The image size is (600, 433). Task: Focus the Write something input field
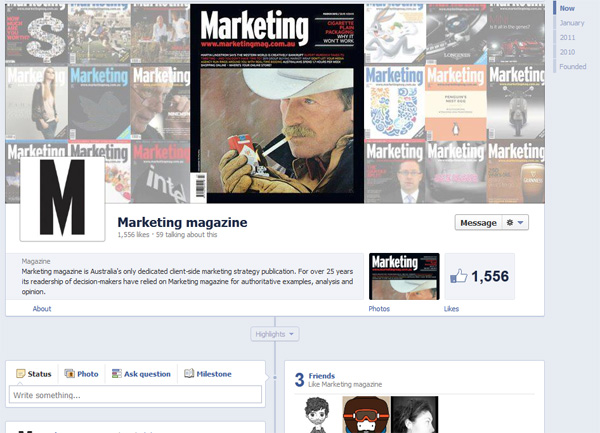pyautogui.click(x=135, y=395)
